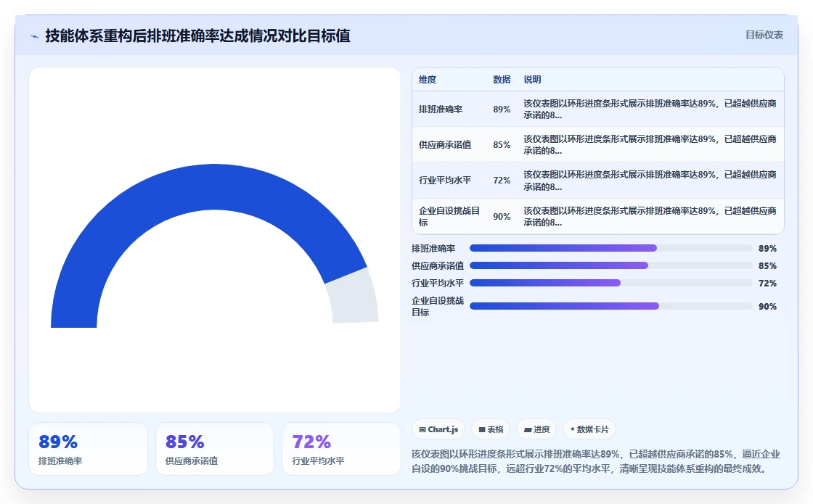Click the 供应商承诺值 85% progress bar
This screenshot has width=813, height=504.
coord(610,265)
